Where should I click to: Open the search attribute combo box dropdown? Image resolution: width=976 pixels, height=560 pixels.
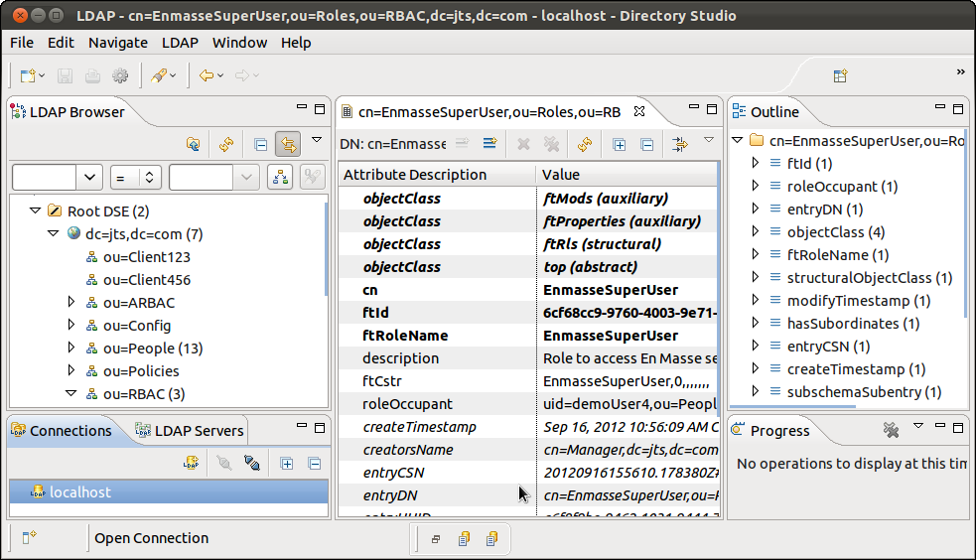coord(89,178)
